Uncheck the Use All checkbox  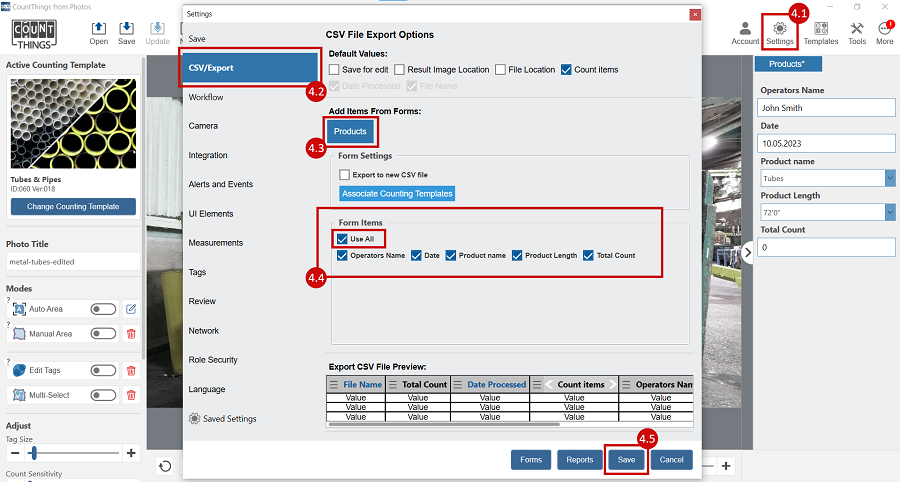[x=343, y=239]
